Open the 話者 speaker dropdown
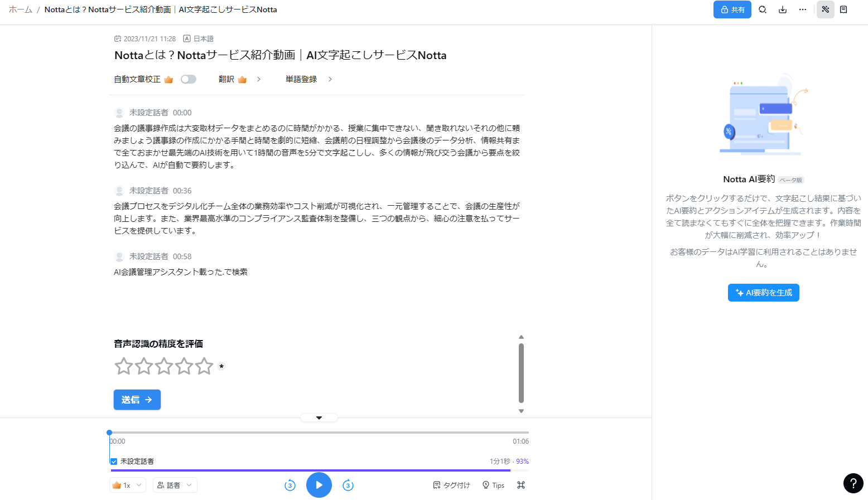Viewport: 868px width, 500px height. 175,485
